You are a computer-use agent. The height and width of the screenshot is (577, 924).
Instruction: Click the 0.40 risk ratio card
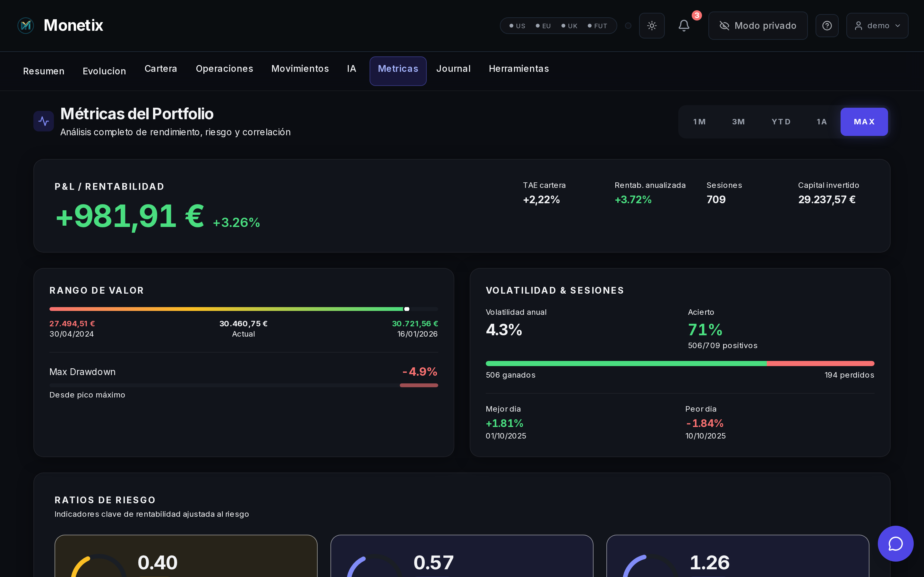(186, 557)
